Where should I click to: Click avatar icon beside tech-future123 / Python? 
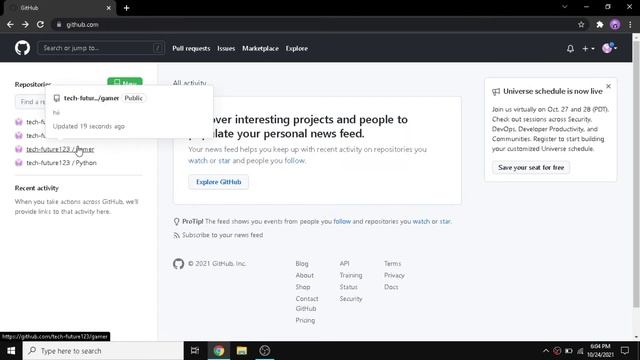click(x=19, y=163)
